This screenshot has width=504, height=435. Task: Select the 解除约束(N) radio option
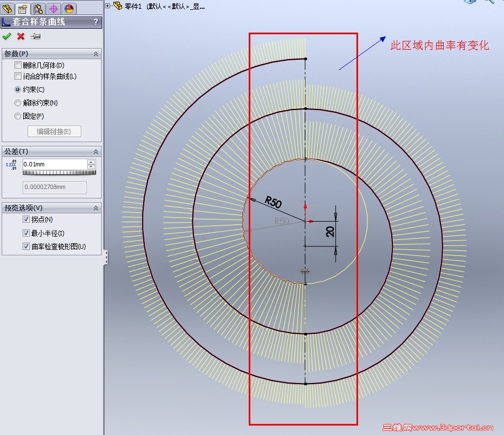(x=18, y=103)
